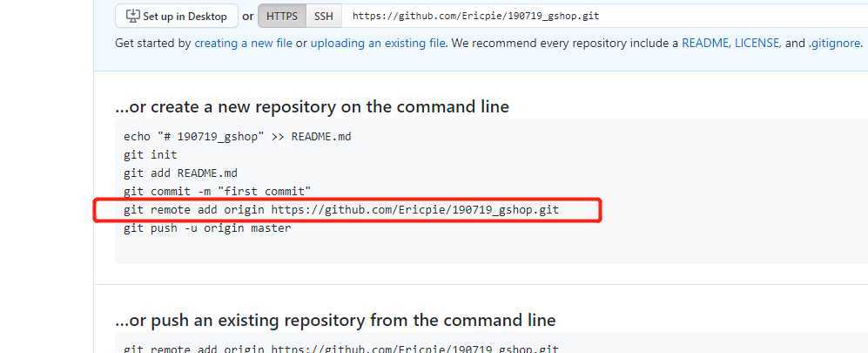Click the git remote add line under push existing
The height and width of the screenshot is (353, 868).
click(x=341, y=349)
